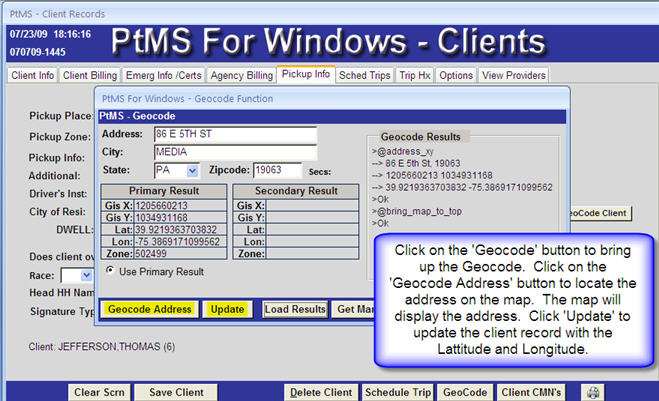Click the Get Map button
The image size is (659, 401).
pyautogui.click(x=353, y=309)
